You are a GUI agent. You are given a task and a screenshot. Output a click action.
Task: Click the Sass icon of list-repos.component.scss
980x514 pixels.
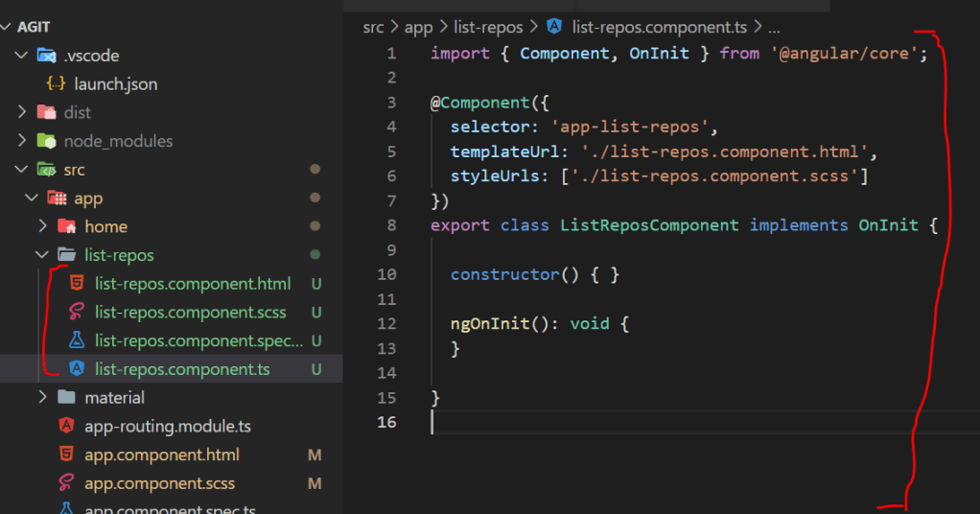coord(76,313)
